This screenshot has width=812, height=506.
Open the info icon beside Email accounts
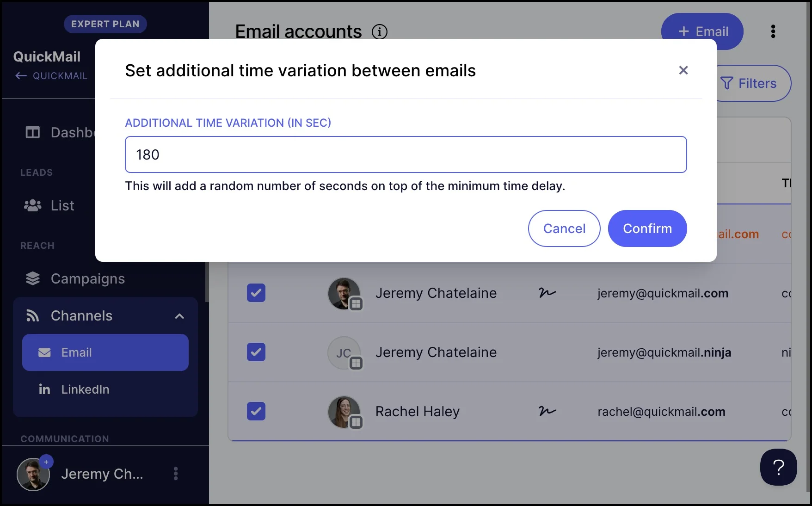point(380,31)
